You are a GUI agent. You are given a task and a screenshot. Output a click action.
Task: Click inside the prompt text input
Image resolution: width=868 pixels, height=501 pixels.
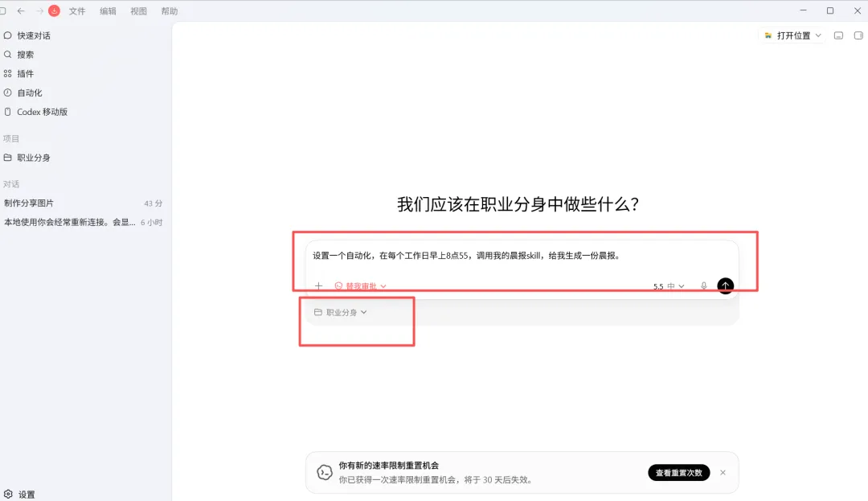(x=522, y=256)
